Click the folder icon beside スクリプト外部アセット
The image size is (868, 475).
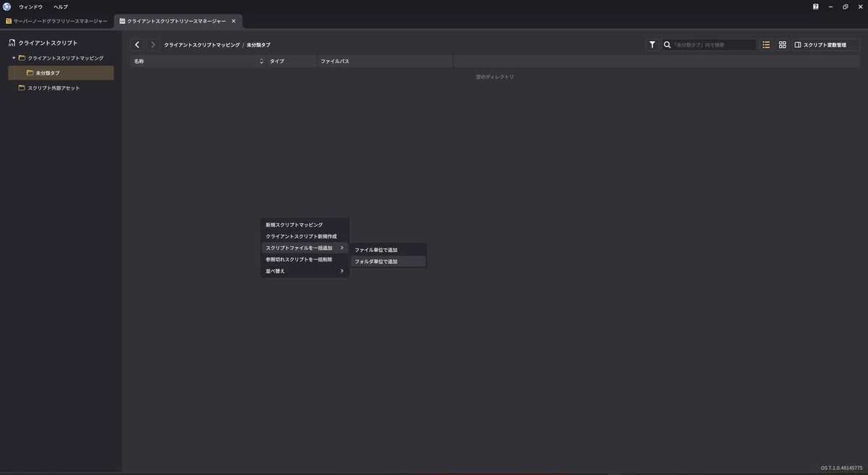[22, 88]
